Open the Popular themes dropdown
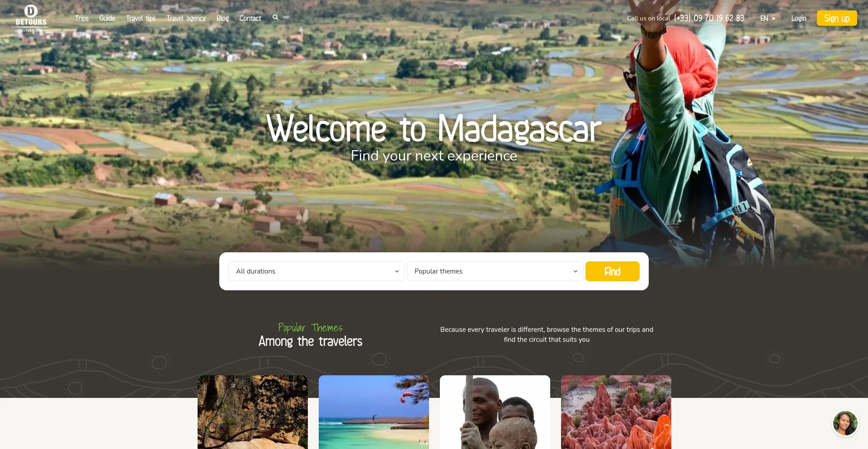Image resolution: width=868 pixels, height=449 pixels. click(x=495, y=271)
